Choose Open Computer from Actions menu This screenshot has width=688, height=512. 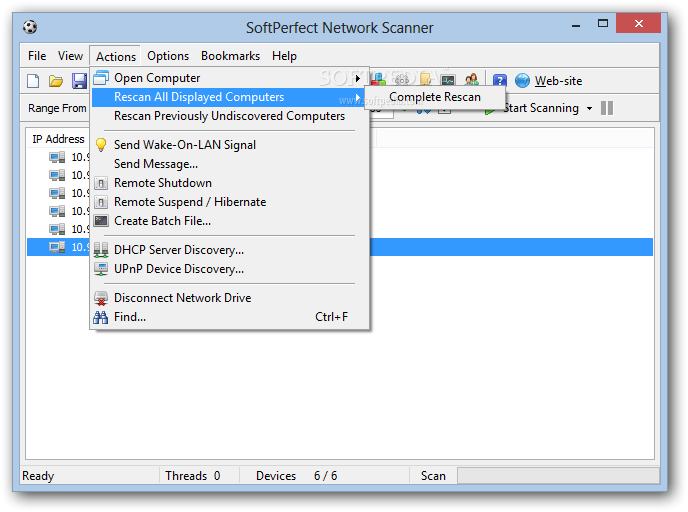click(229, 78)
